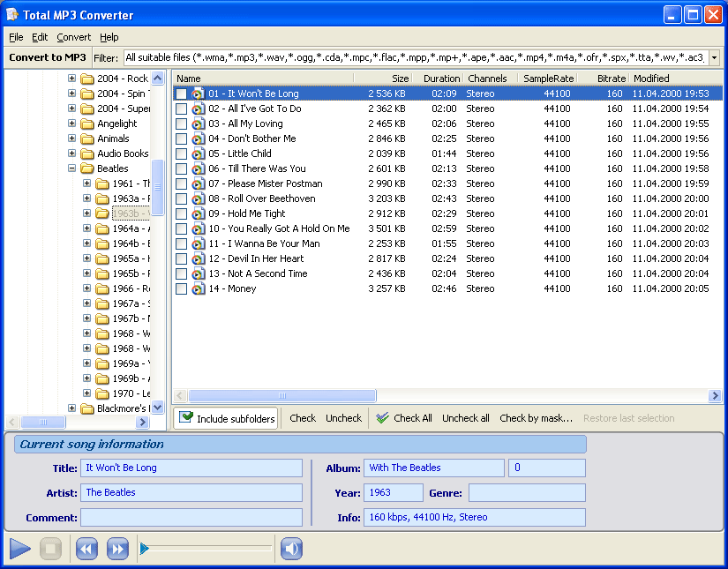Viewport: 728px width, 569px height.
Task: Expand the Blackmore's folder node
Action: coord(71,408)
